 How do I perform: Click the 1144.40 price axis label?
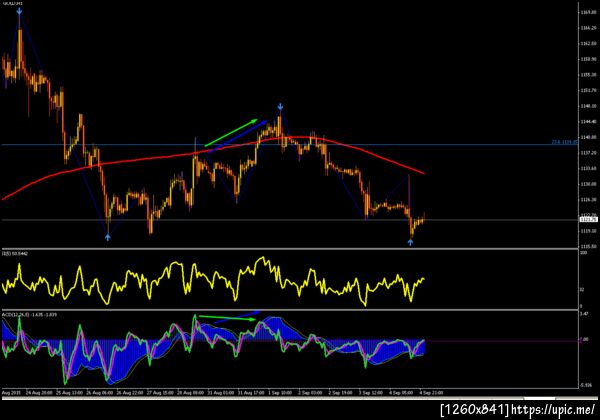coord(588,122)
